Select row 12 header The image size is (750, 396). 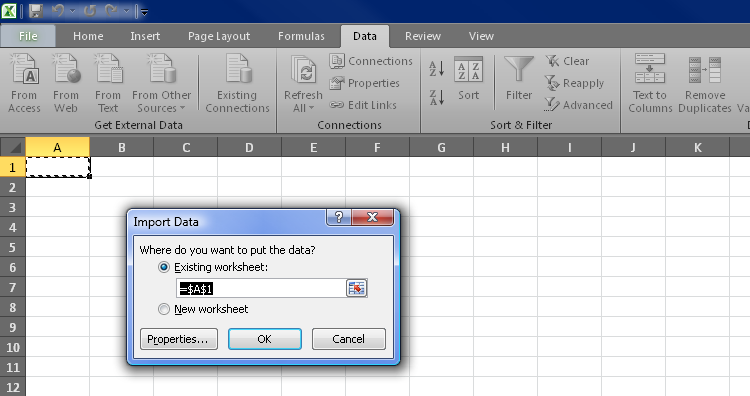click(x=12, y=387)
